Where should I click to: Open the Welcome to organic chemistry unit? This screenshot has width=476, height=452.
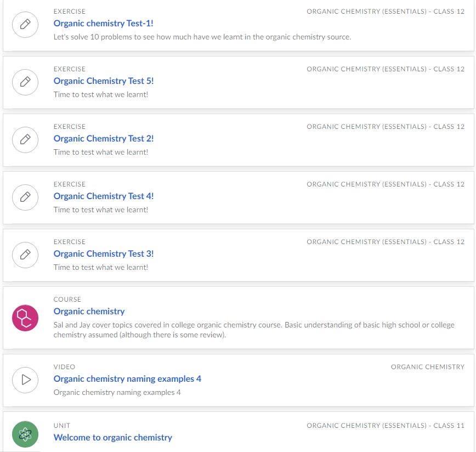112,437
